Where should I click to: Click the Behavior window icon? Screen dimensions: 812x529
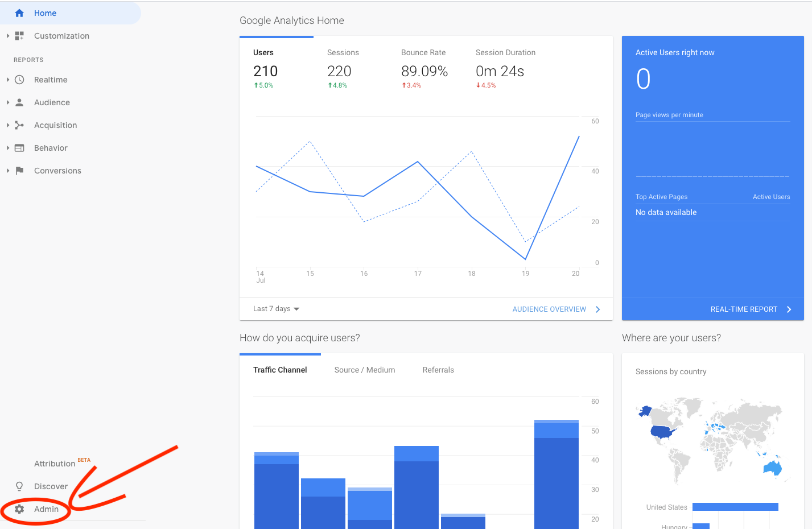pos(19,148)
